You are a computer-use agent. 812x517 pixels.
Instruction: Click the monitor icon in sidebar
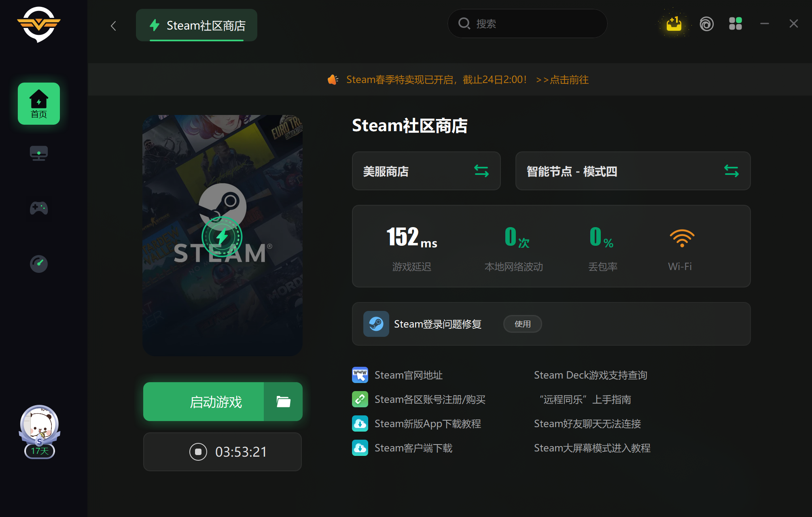(39, 153)
